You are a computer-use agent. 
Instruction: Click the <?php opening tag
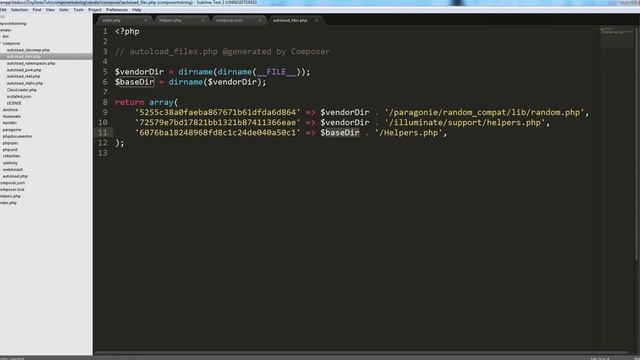tap(127, 31)
